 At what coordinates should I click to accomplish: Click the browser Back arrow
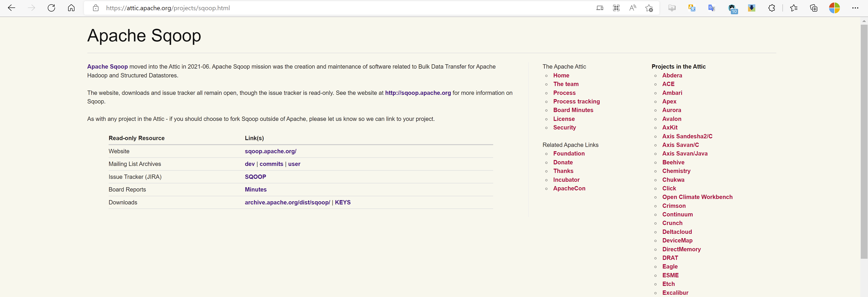pyautogui.click(x=12, y=8)
